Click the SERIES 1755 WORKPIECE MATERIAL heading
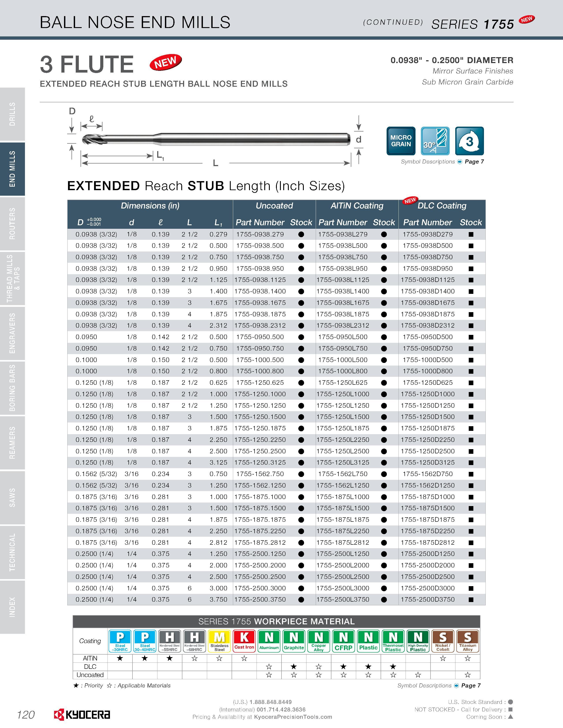563x728 pixels. coord(276,622)
